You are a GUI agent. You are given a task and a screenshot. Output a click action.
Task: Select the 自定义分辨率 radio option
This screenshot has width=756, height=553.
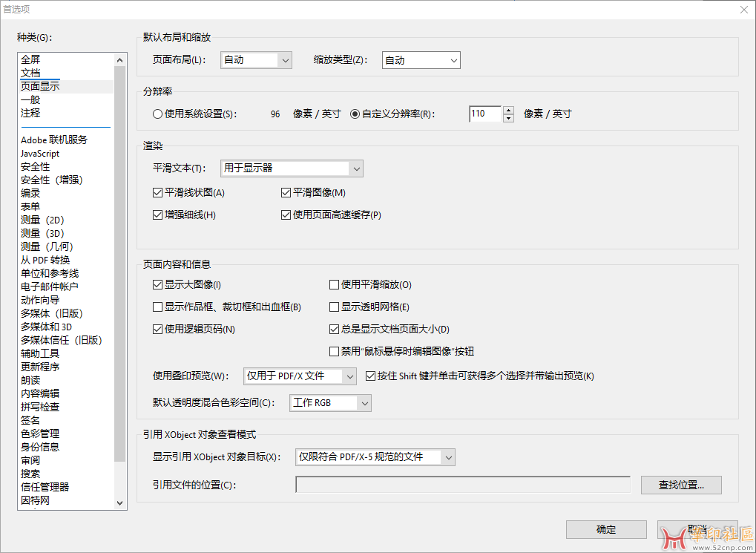pyautogui.click(x=355, y=114)
